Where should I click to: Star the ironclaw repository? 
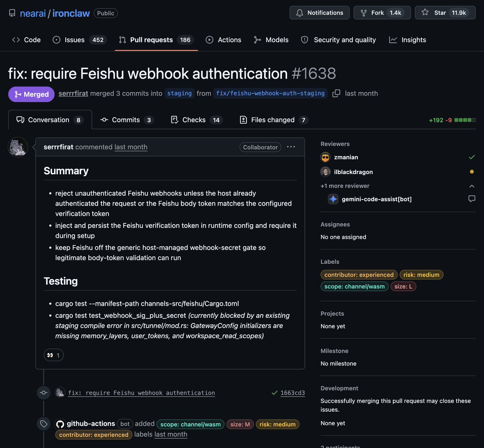445,13
